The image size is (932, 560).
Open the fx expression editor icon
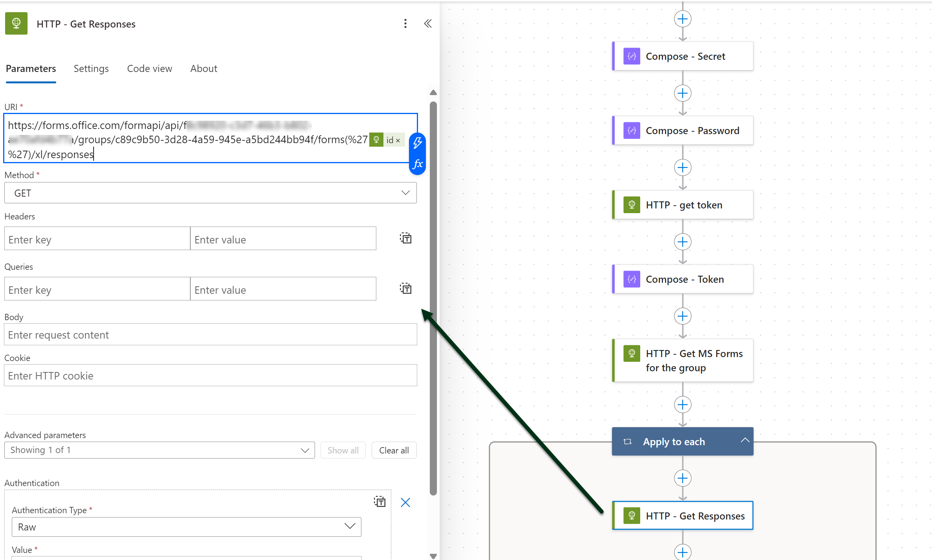pos(417,164)
